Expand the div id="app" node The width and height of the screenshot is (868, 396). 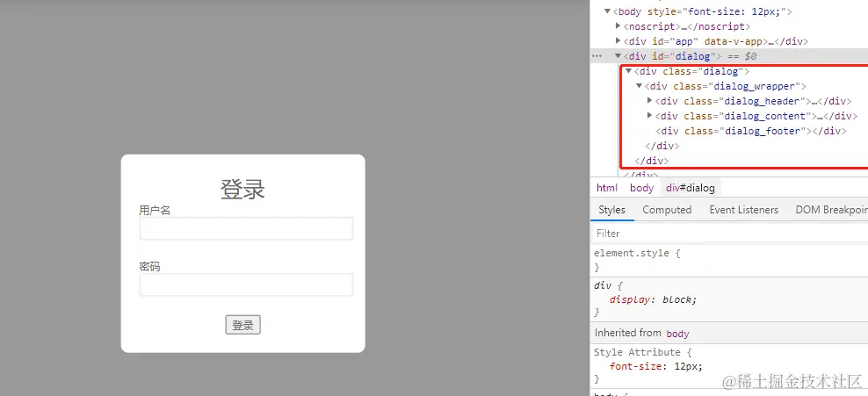[618, 41]
